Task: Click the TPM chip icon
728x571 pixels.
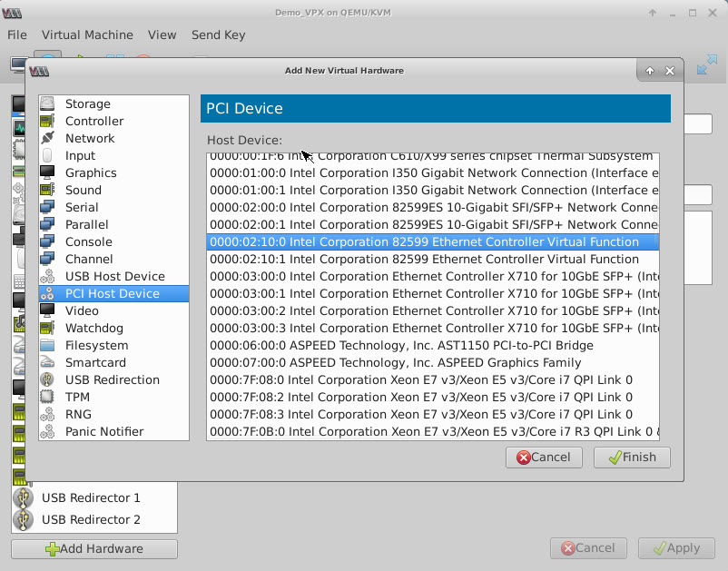Action: 47,397
